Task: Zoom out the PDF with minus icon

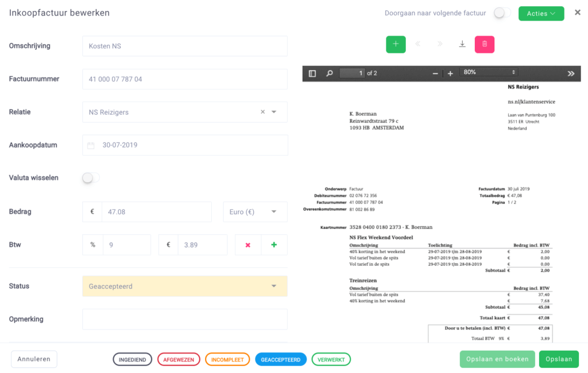Action: coord(435,73)
